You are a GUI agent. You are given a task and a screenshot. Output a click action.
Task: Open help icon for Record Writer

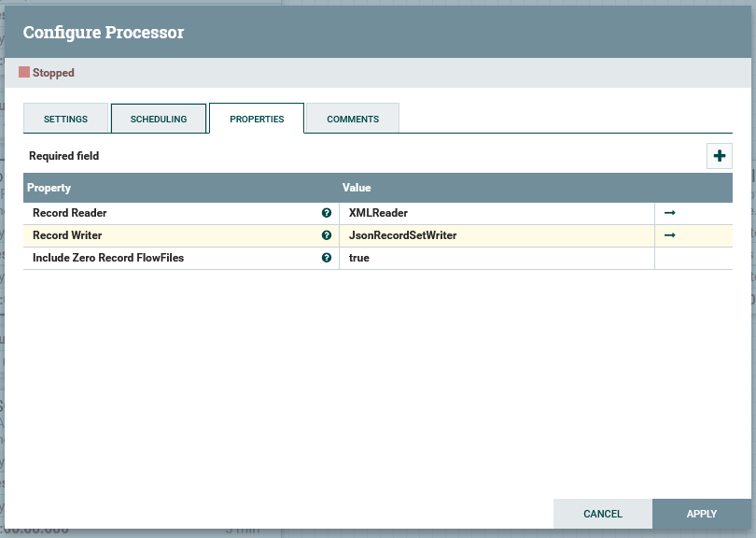(x=327, y=235)
